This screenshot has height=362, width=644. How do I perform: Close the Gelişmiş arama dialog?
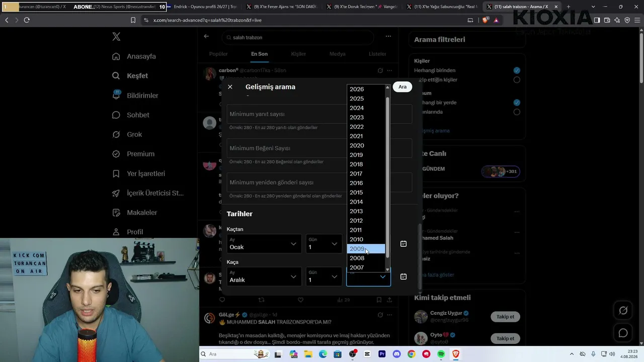(230, 87)
